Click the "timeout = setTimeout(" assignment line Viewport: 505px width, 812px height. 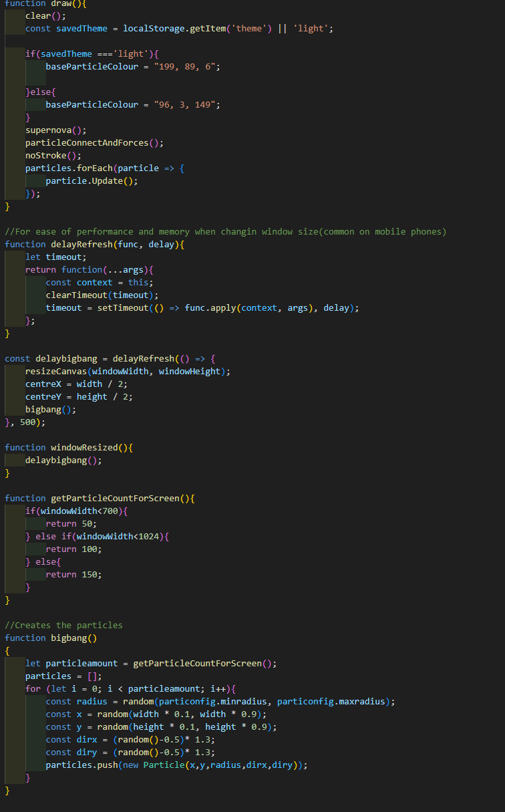[202, 308]
